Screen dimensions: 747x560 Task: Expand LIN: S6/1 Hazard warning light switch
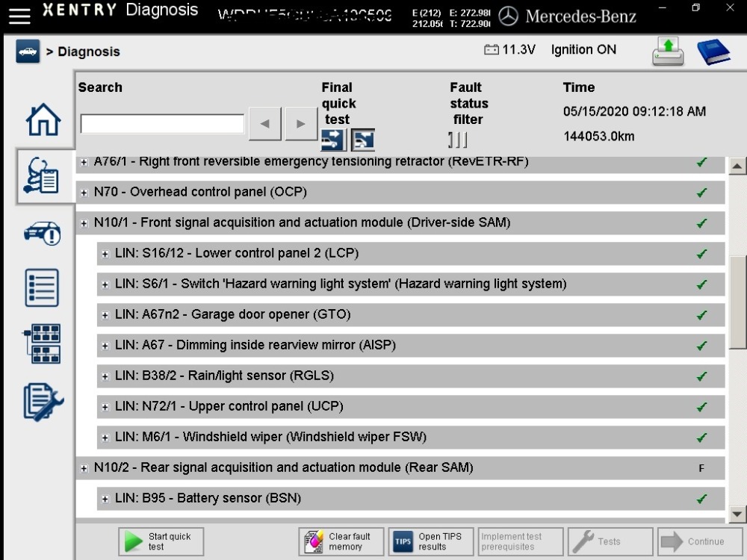(105, 284)
